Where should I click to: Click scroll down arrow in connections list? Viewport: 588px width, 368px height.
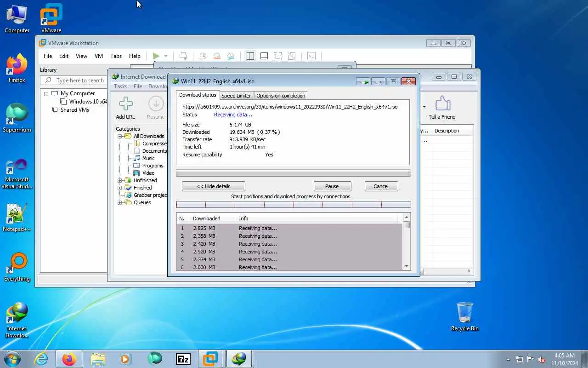coord(406,266)
